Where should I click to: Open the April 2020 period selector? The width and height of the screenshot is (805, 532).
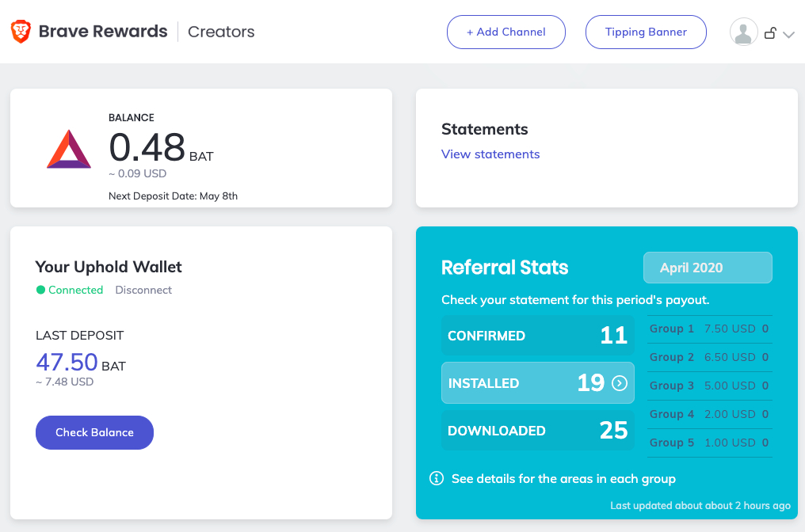pyautogui.click(x=707, y=268)
